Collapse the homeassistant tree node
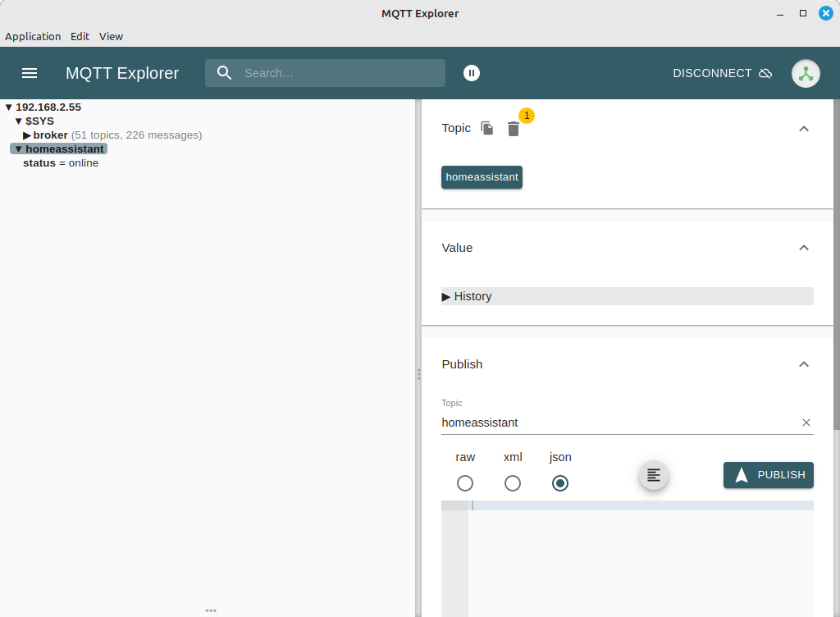Viewport: 840px width, 617px height. click(x=18, y=149)
